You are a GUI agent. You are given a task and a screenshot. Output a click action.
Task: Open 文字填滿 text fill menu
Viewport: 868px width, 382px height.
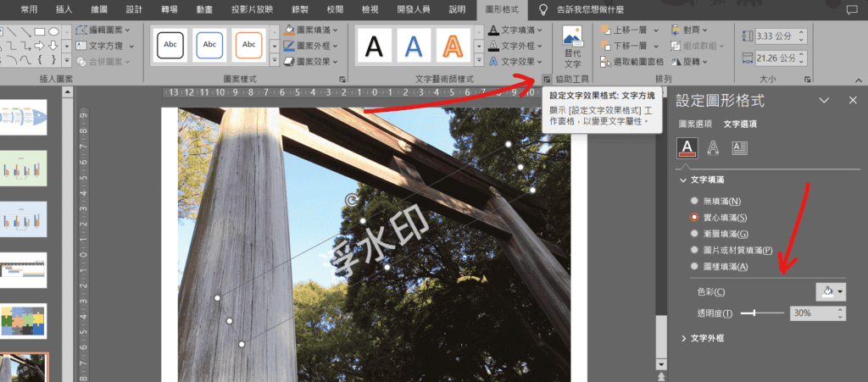[515, 30]
